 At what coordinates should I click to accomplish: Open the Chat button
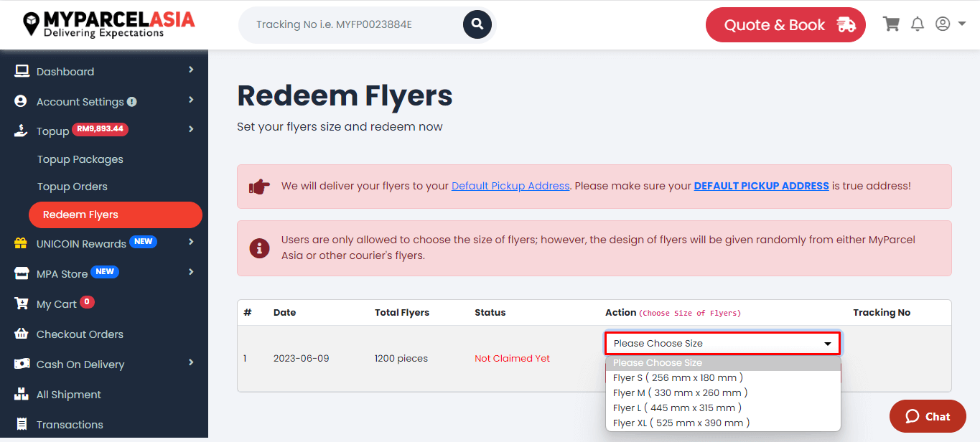coord(928,416)
